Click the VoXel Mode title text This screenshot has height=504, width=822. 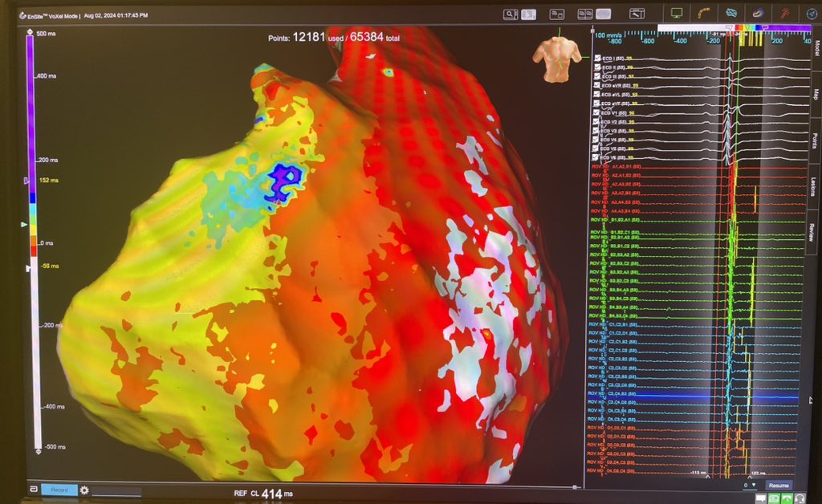point(63,16)
